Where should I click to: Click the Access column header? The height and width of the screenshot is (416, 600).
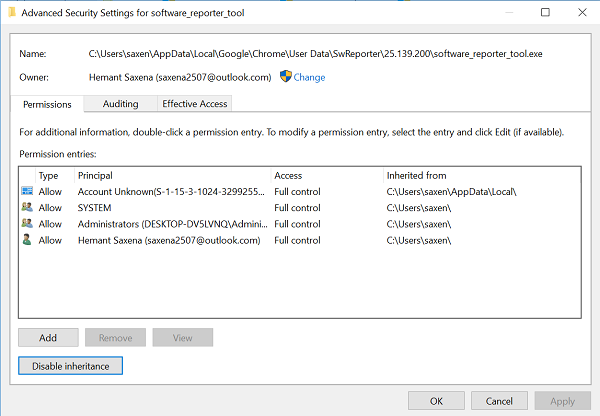(288, 175)
